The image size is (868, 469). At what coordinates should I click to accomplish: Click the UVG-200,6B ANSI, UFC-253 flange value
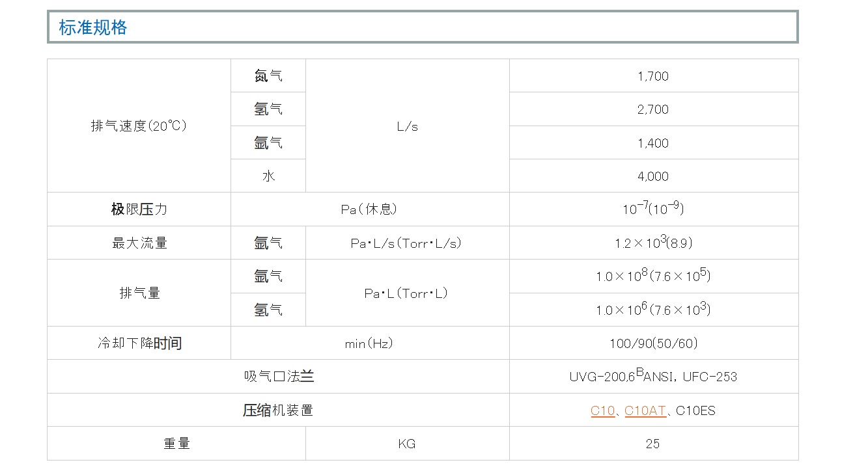(653, 377)
